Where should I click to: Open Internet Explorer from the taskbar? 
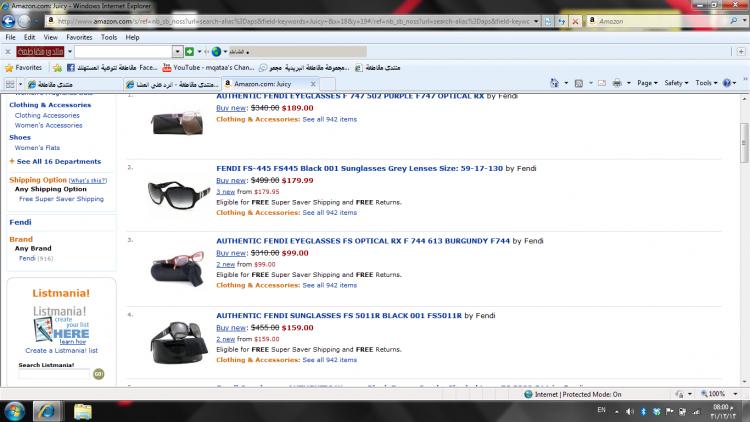pyautogui.click(x=47, y=410)
